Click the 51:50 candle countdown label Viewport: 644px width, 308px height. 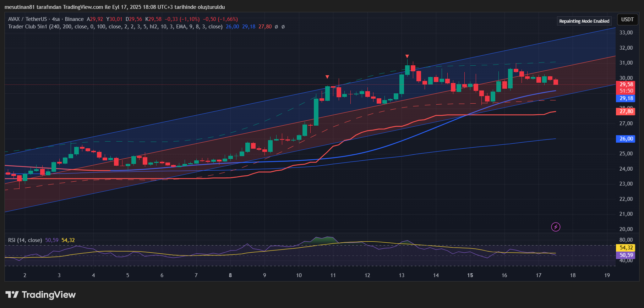pos(626,91)
